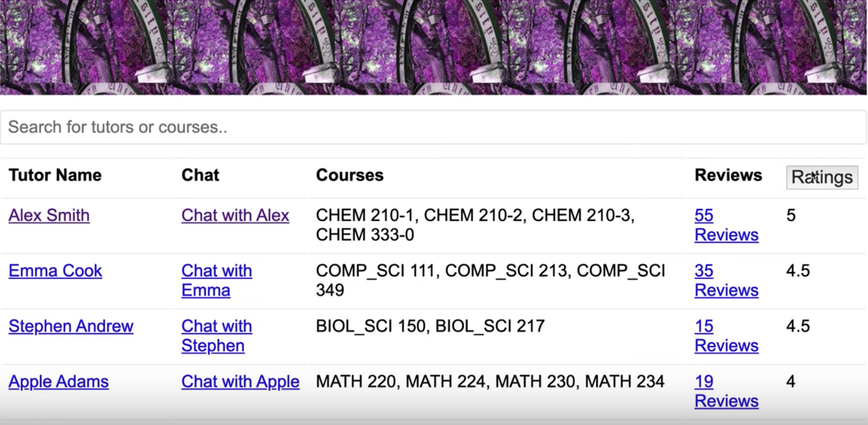Start a chat with Alex
Viewport: 868px width, 425px height.
point(235,216)
